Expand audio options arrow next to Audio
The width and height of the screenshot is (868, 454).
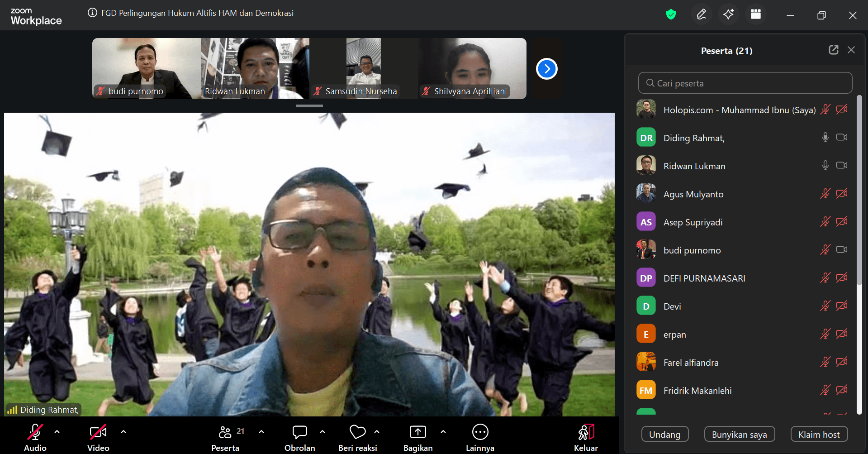[x=57, y=432]
